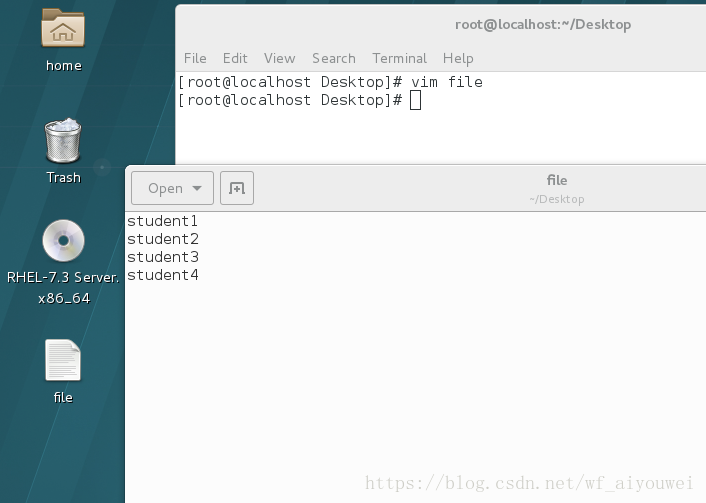Screen dimensions: 706x503
Task: Select the file document icon on the desktop
Action: pyautogui.click(x=63, y=360)
